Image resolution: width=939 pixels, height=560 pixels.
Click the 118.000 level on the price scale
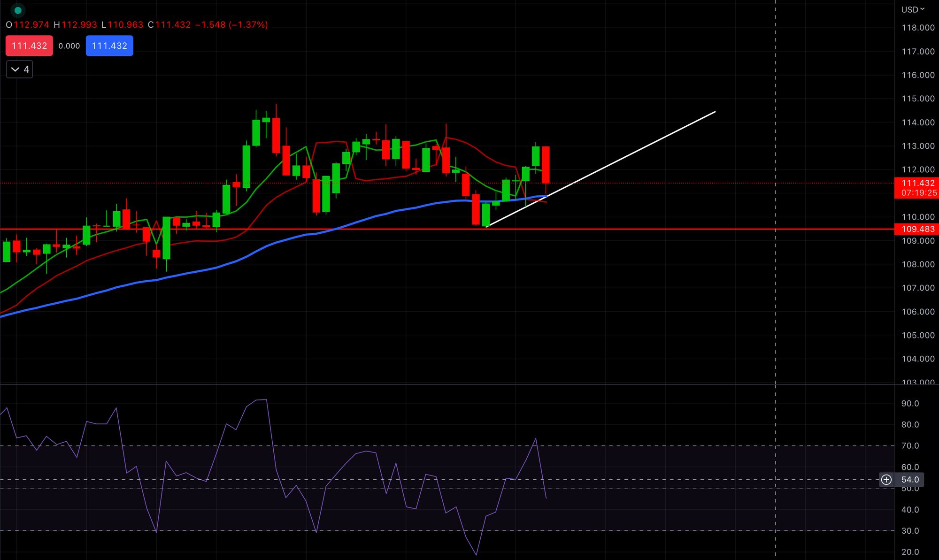click(x=918, y=28)
